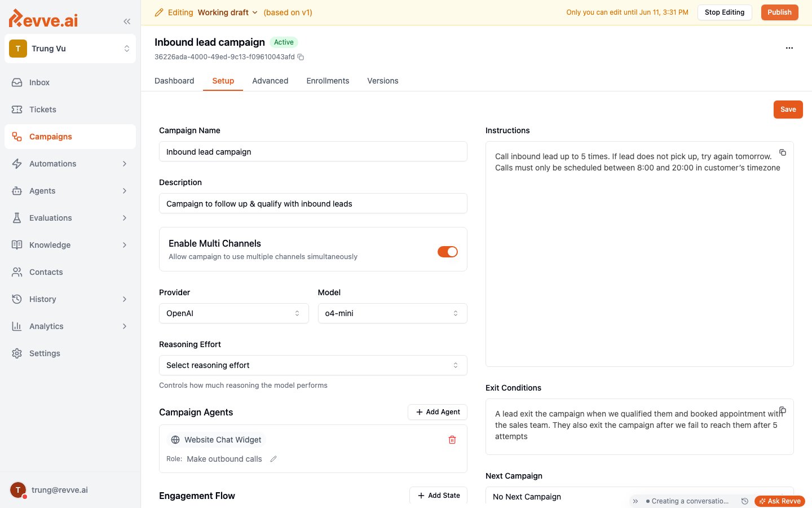Copy the campaign ID

click(301, 57)
